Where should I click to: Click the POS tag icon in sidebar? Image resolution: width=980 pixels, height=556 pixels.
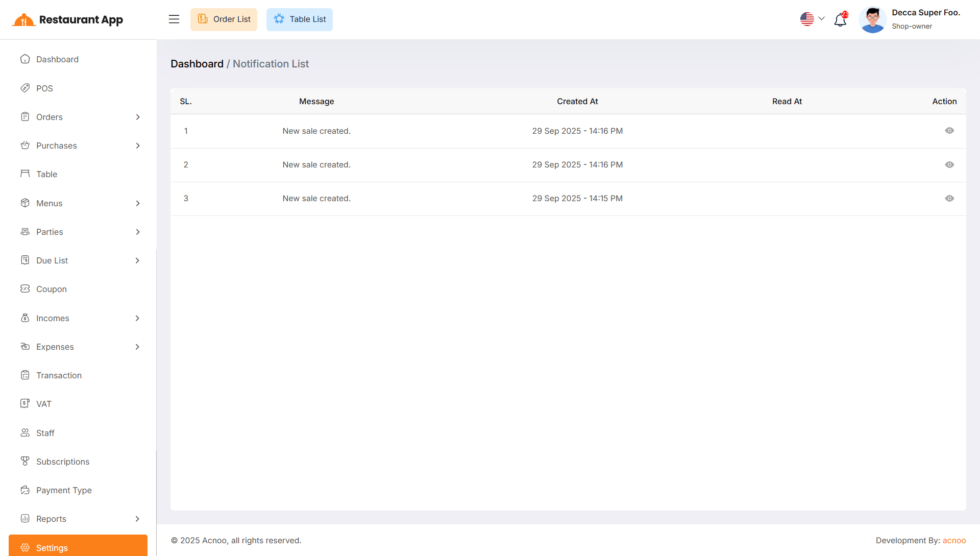(x=25, y=88)
